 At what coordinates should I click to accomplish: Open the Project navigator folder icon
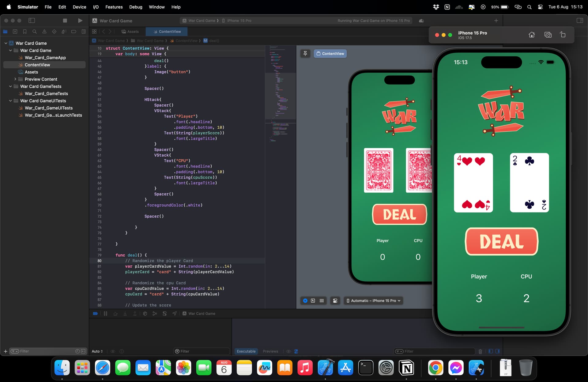click(5, 32)
